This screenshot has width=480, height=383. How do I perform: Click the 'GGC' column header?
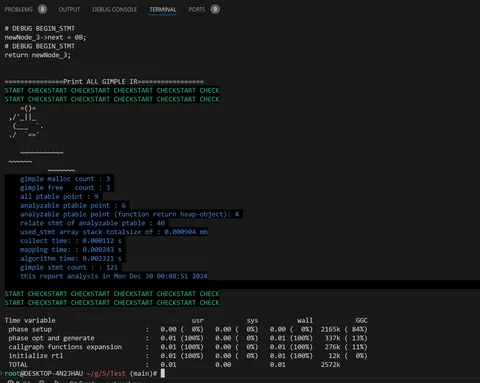(361, 320)
